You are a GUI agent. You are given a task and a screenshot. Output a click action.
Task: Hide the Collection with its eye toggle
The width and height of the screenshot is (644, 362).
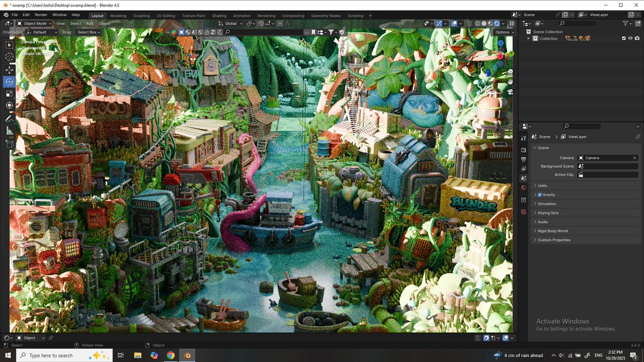(x=631, y=38)
